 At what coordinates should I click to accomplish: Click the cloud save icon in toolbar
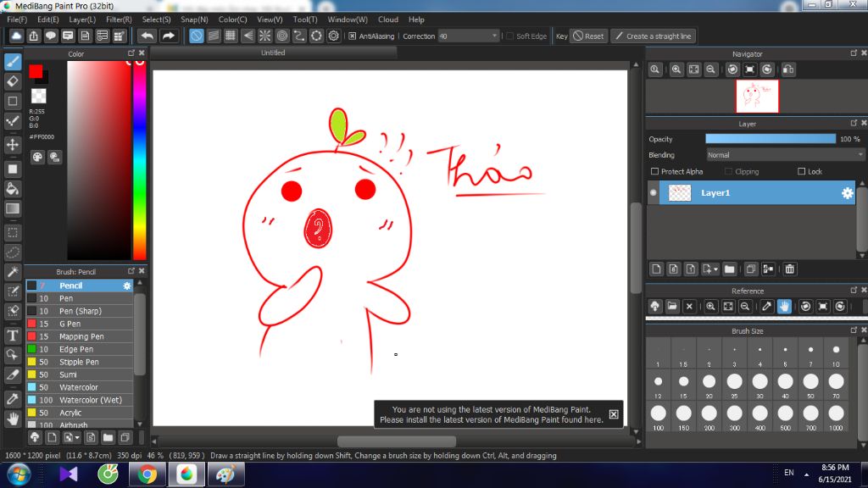point(16,36)
